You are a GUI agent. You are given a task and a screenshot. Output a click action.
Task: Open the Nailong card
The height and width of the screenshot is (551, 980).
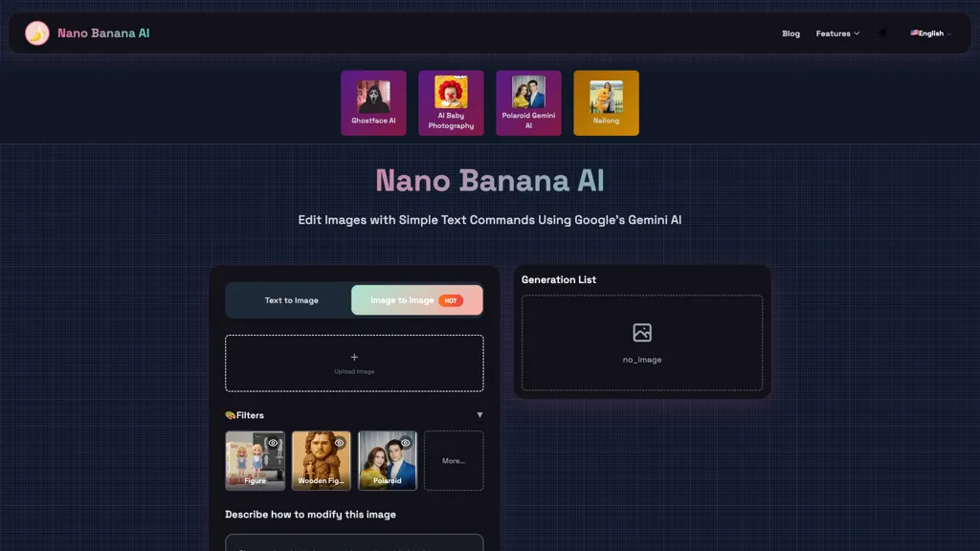(606, 103)
